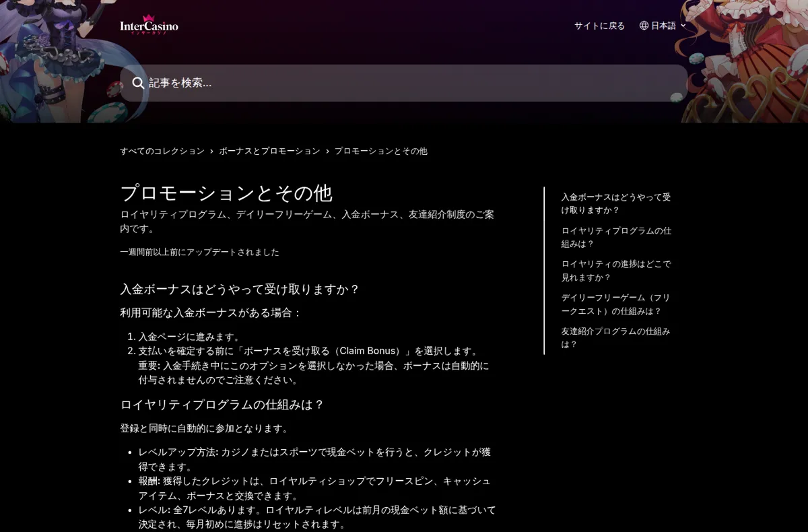Go to すべてのコレクション breadcrumb
The image size is (808, 532).
coord(162,151)
